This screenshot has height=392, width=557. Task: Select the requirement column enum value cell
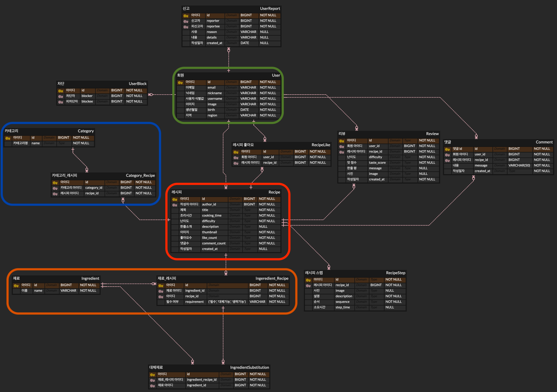(x=227, y=302)
